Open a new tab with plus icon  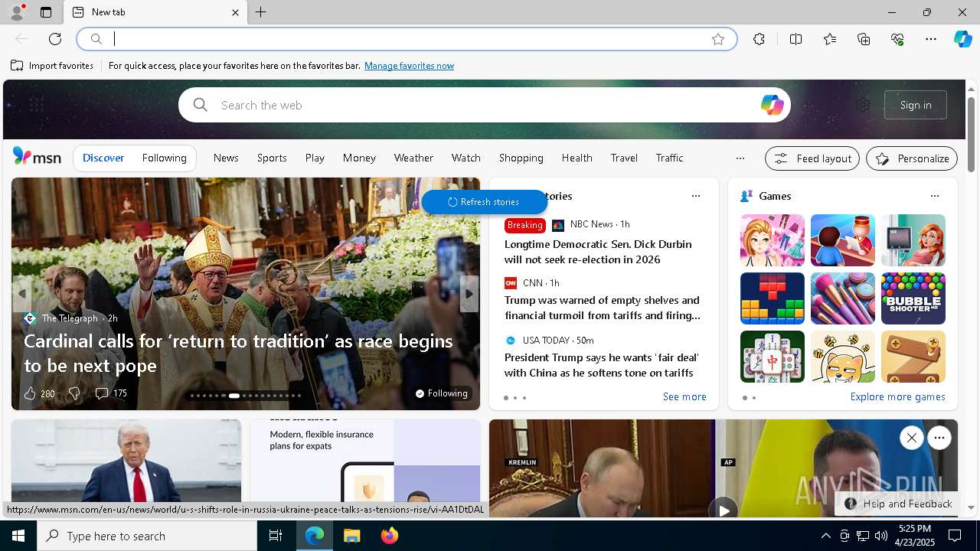[x=260, y=12]
